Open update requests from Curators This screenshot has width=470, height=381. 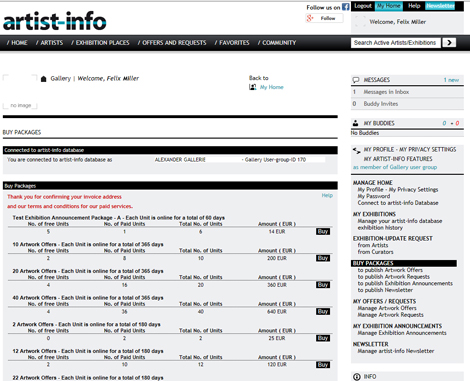click(375, 252)
